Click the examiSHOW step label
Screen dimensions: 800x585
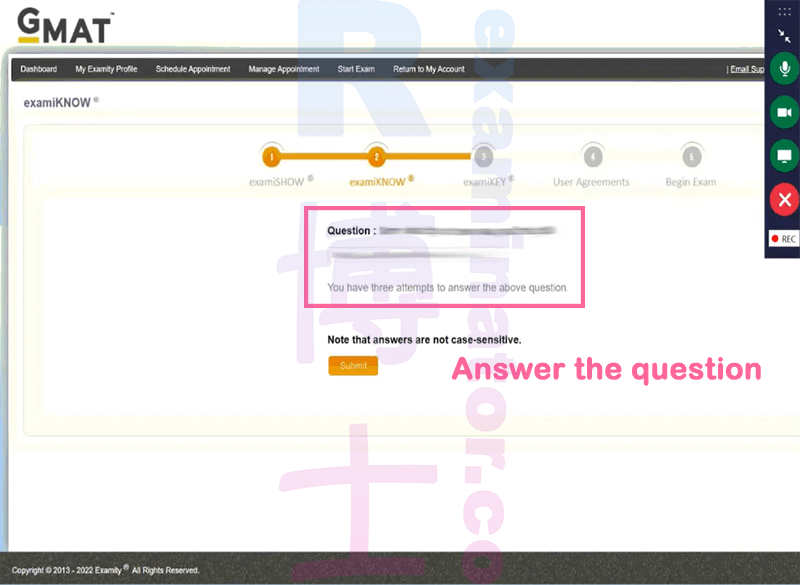coord(281,182)
